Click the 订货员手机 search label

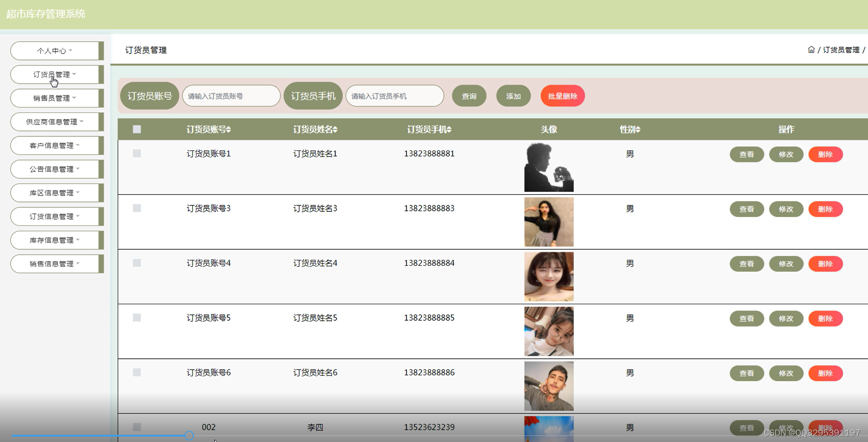pyautogui.click(x=313, y=96)
